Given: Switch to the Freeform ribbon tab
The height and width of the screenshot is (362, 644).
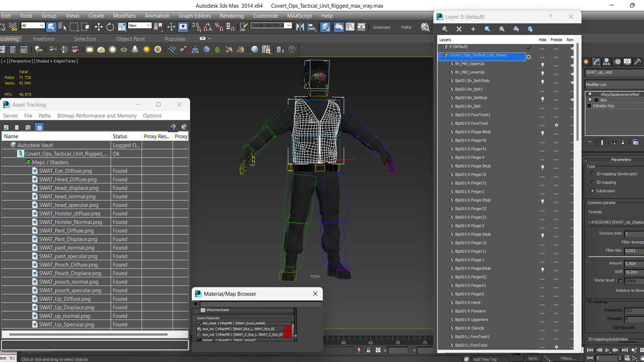Looking at the screenshot, I should pyautogui.click(x=44, y=39).
